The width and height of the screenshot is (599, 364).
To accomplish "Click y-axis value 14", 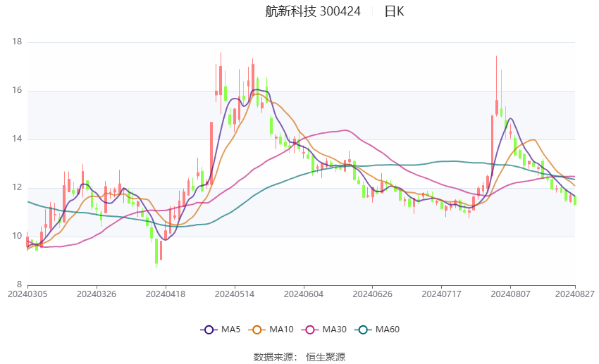I will 17,139.
